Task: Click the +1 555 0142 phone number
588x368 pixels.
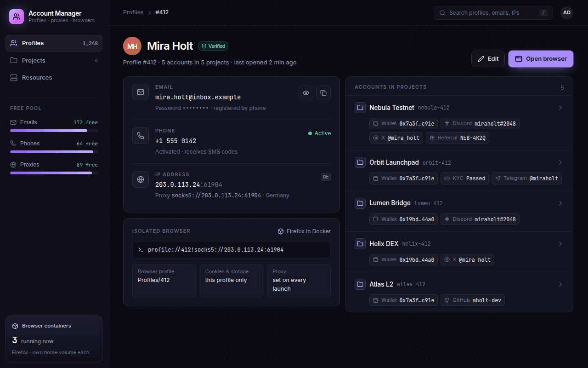Action: pos(175,141)
